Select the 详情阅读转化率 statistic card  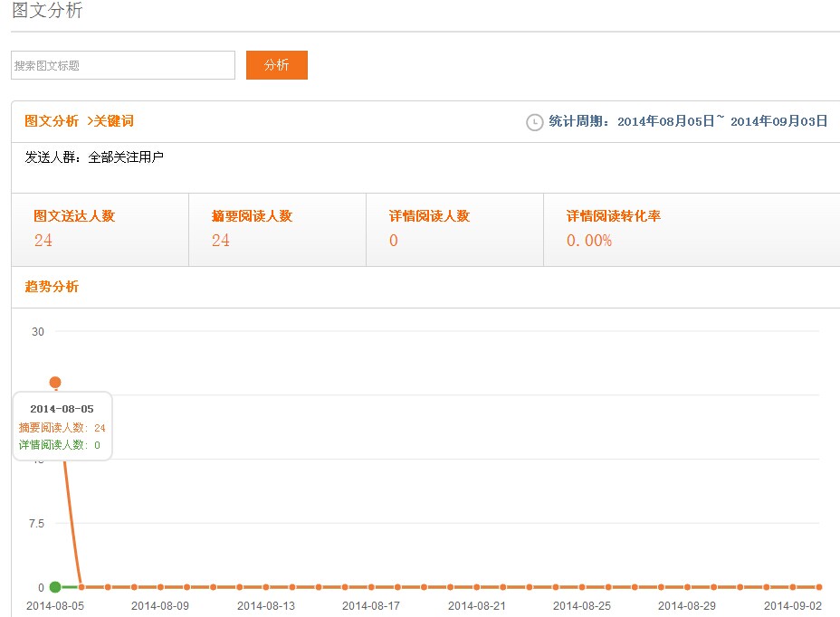tap(692, 229)
